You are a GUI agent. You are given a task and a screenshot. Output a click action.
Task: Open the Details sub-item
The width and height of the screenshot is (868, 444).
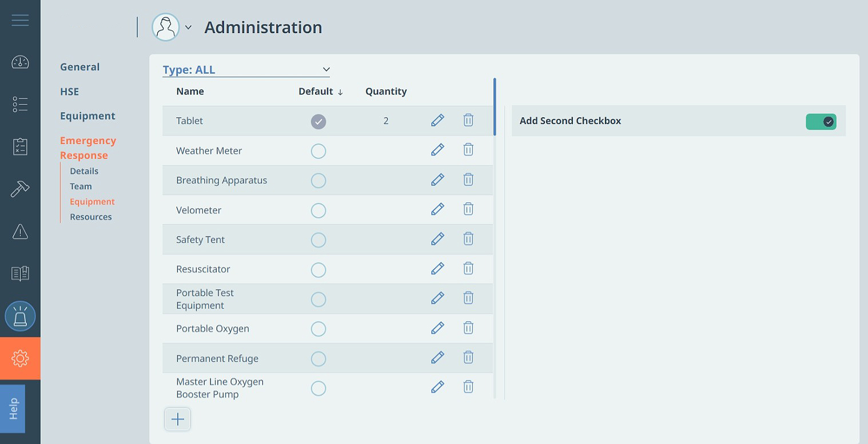pyautogui.click(x=84, y=171)
